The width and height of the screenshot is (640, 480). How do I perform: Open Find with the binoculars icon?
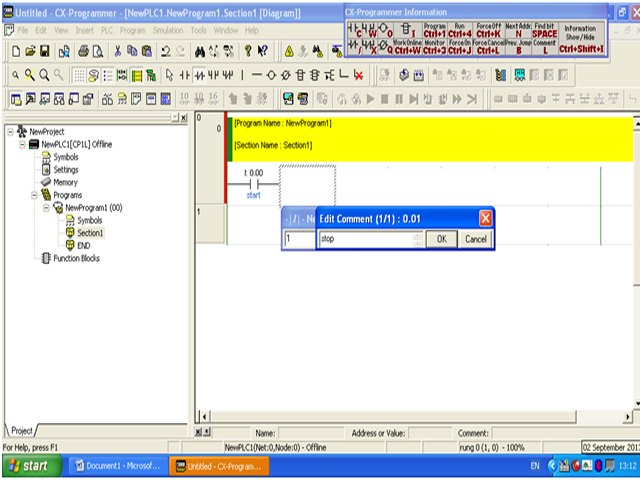tap(200, 51)
